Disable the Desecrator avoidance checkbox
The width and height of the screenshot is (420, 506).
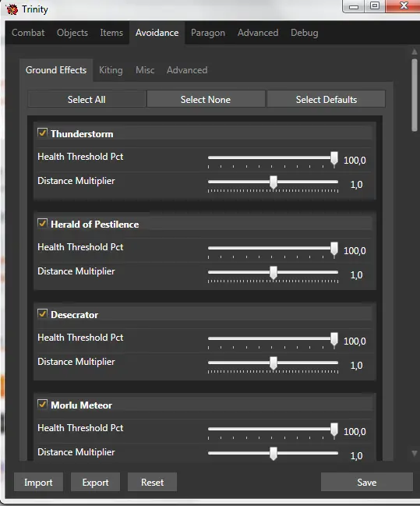coord(42,313)
